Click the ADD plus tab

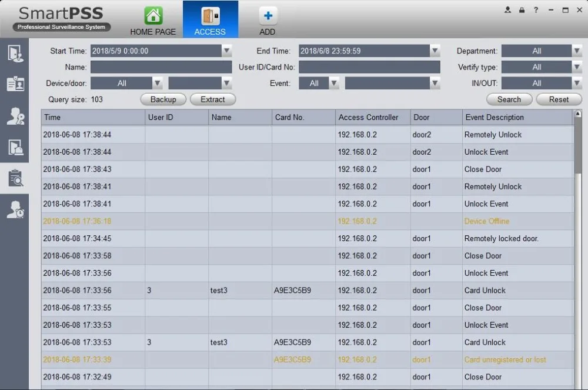[268, 21]
